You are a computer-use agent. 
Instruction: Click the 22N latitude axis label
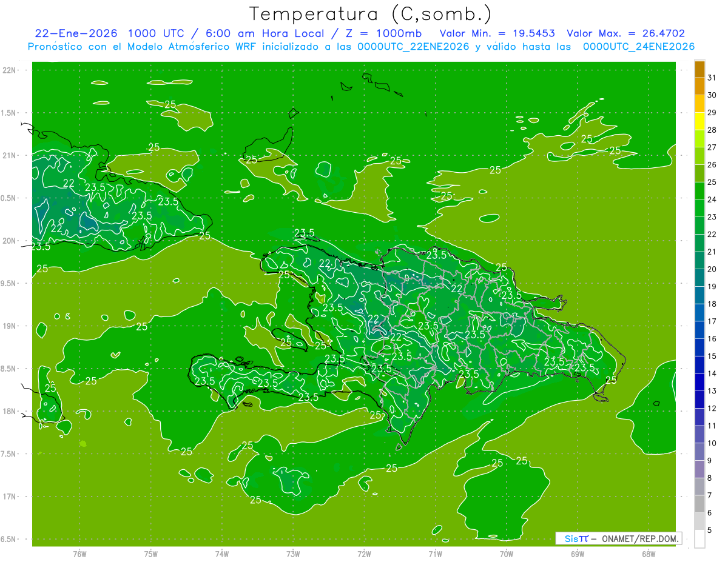point(10,70)
